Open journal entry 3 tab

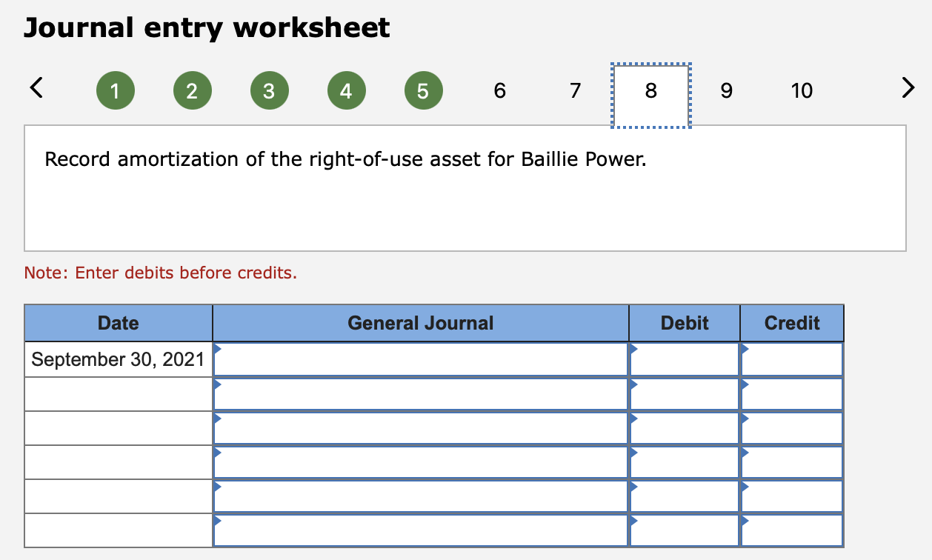268,91
